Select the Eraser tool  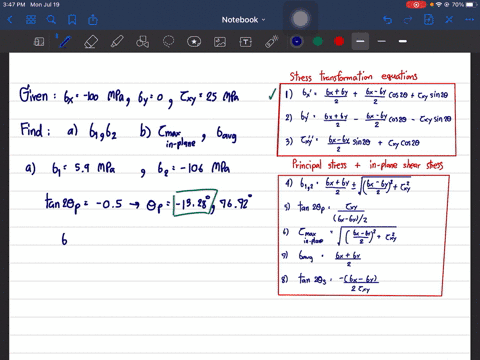[x=91, y=42]
